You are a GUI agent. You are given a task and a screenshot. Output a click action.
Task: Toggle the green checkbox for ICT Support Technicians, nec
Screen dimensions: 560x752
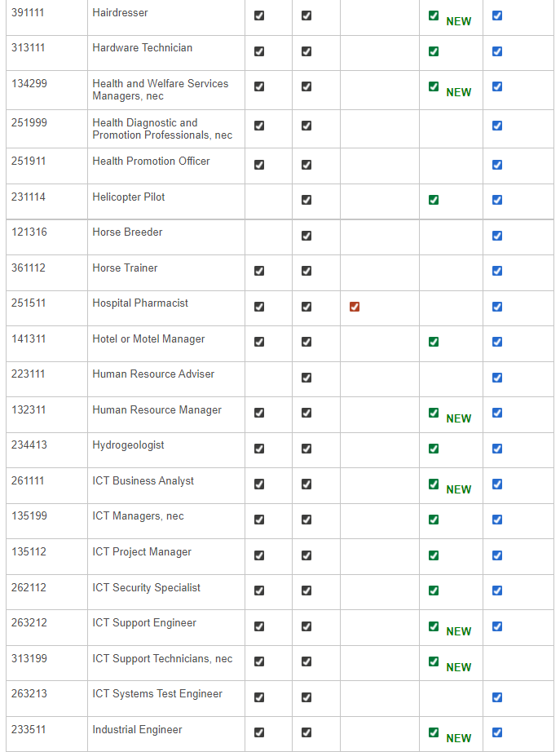click(x=434, y=661)
